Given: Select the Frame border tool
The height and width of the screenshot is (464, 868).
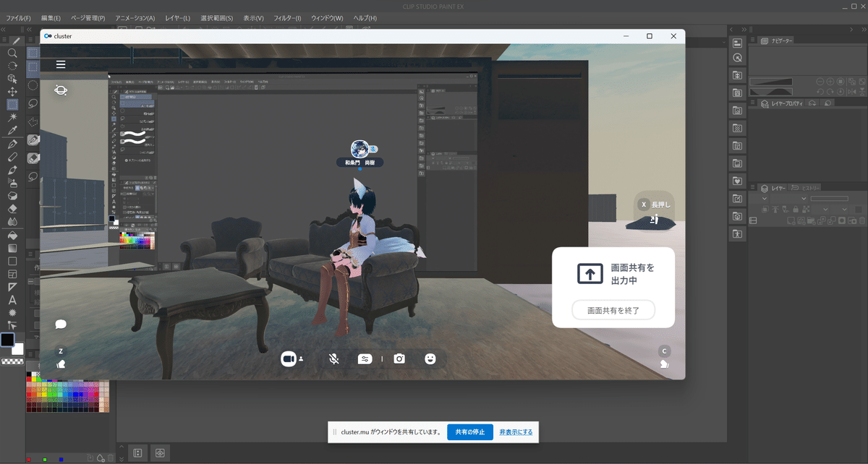Looking at the screenshot, I should point(12,274).
